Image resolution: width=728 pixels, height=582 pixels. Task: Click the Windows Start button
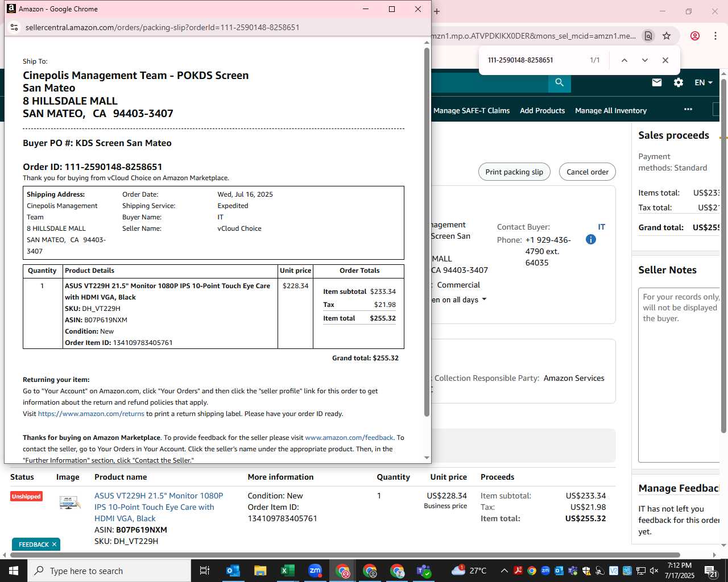(14, 571)
